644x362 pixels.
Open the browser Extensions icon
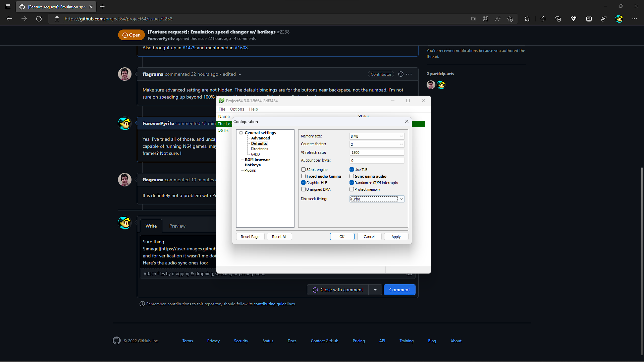tap(527, 19)
